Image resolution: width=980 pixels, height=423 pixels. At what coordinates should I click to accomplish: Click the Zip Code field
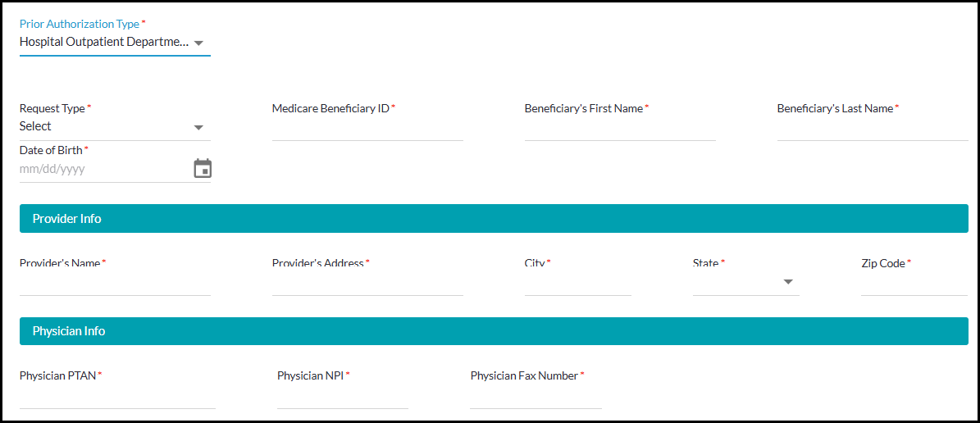tap(914, 284)
